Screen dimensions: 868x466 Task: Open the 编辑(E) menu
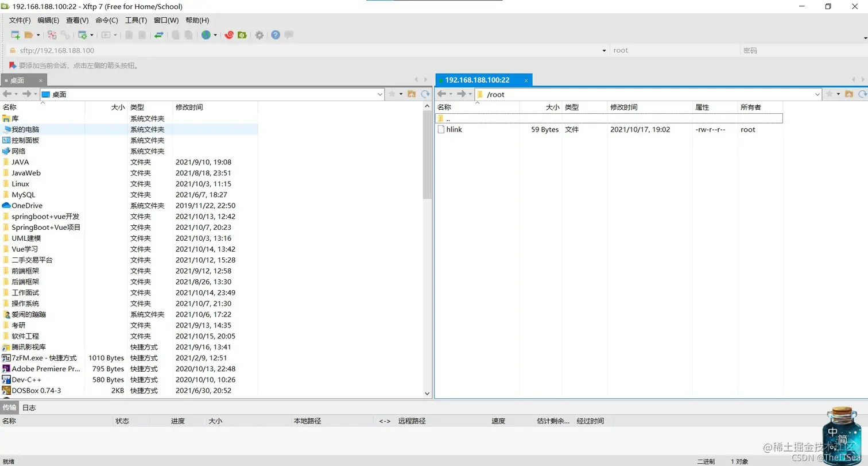[48, 20]
